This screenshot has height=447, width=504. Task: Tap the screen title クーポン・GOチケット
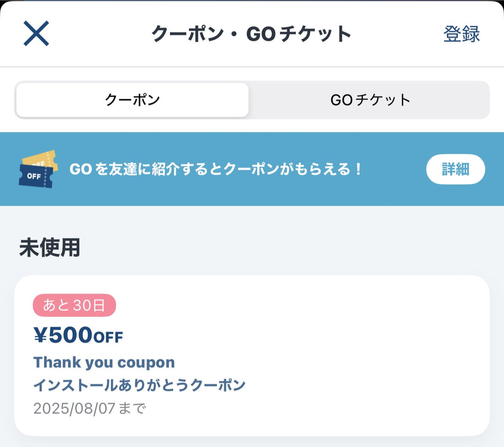[252, 33]
